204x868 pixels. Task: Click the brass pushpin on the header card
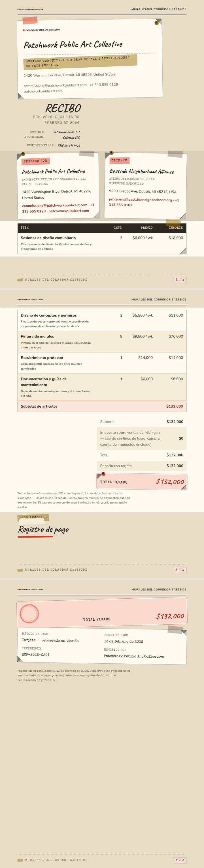pos(156,23)
